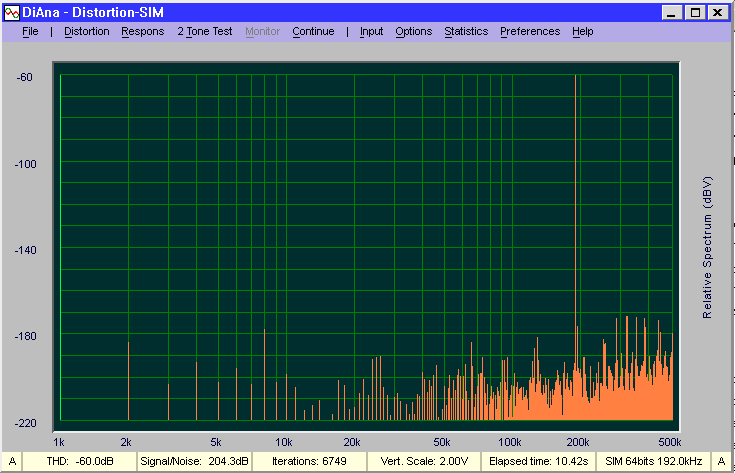Click the -100 vertical axis label
Image resolution: width=735 pixels, height=473 pixels.
(x=25, y=164)
